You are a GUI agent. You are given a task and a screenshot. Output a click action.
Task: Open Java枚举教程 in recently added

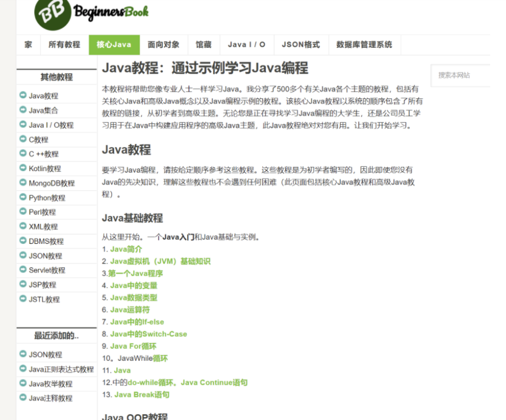pos(50,384)
